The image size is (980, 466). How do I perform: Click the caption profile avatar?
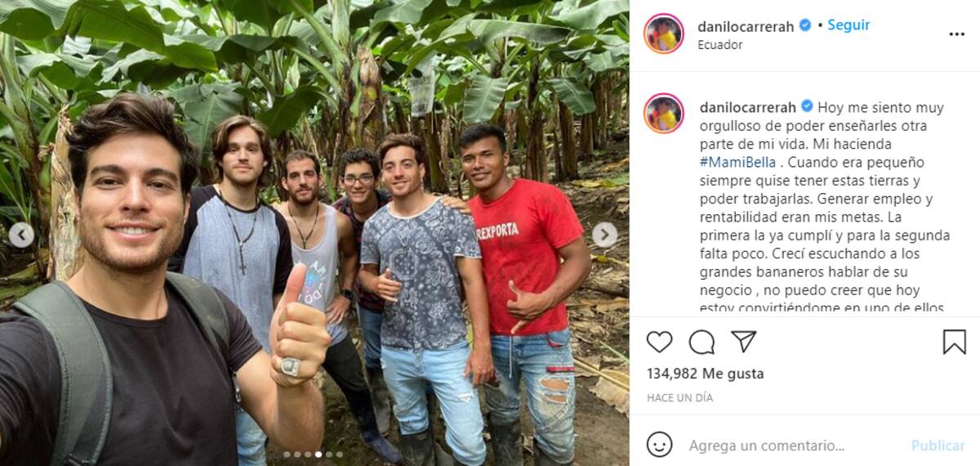point(663,114)
